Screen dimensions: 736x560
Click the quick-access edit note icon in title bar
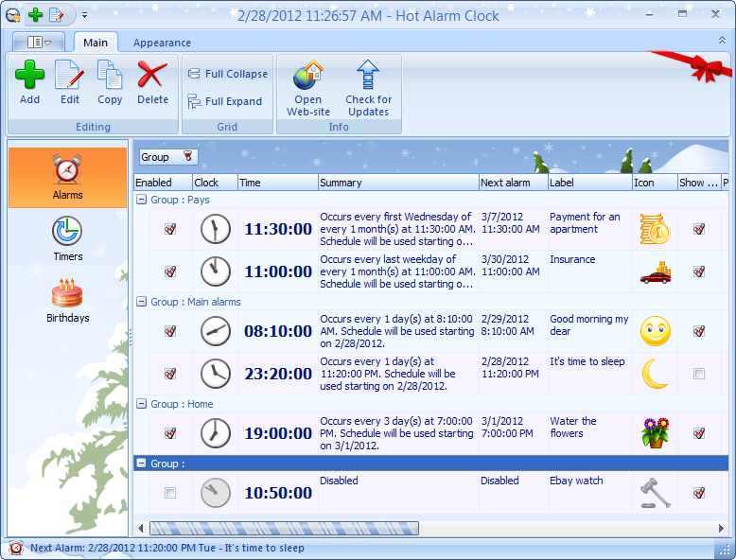coord(57,14)
